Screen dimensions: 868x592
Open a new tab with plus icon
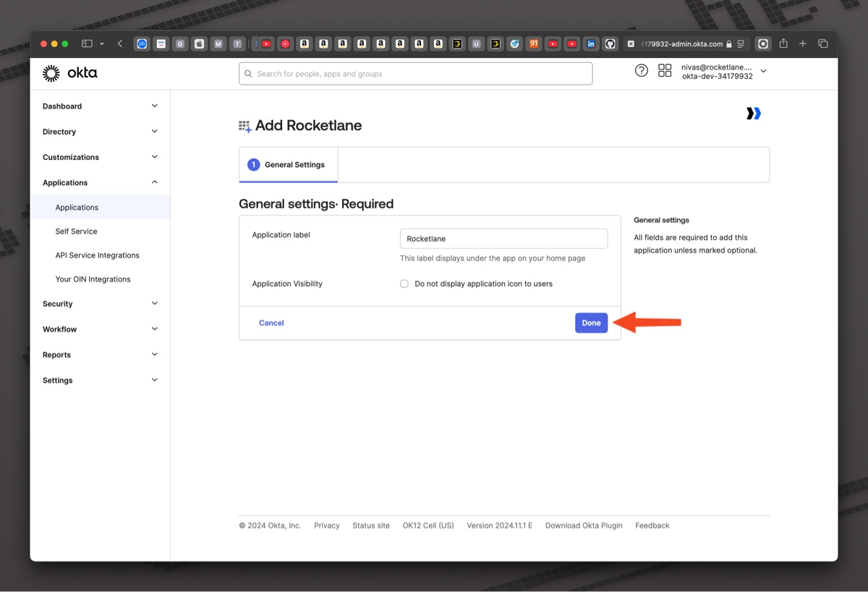(x=803, y=43)
